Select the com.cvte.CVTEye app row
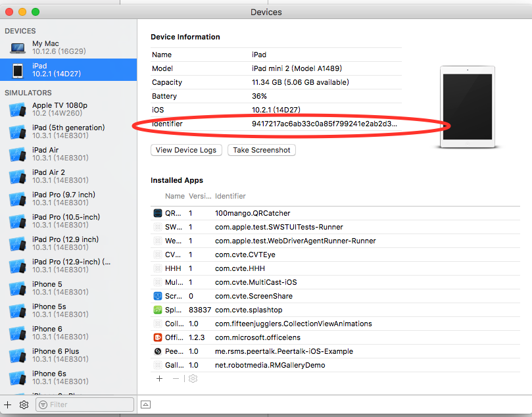Viewport: 532px width, 417px height. click(335, 255)
